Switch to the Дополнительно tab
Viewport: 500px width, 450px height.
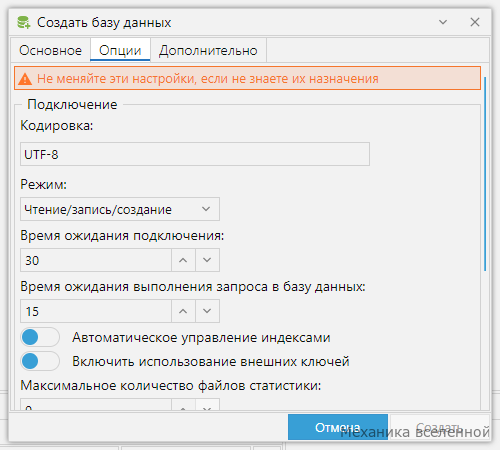tap(208, 50)
